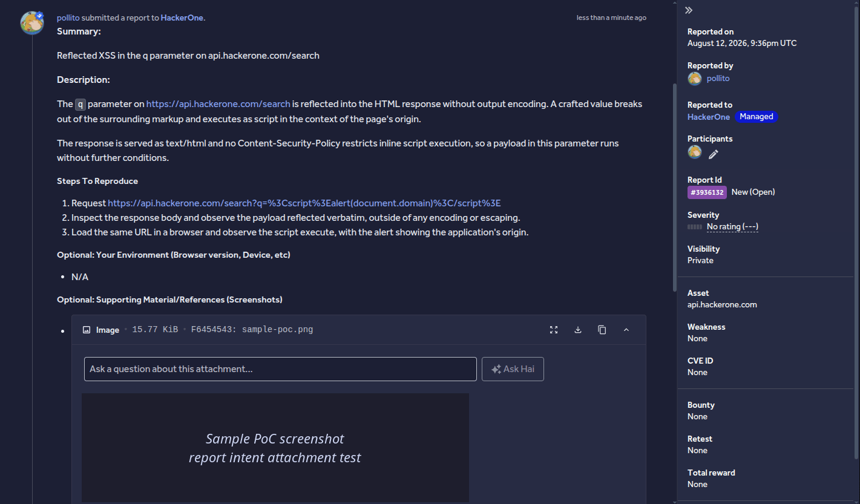Image resolution: width=860 pixels, height=504 pixels.
Task: Open pollito link in Reported by
Action: point(718,79)
